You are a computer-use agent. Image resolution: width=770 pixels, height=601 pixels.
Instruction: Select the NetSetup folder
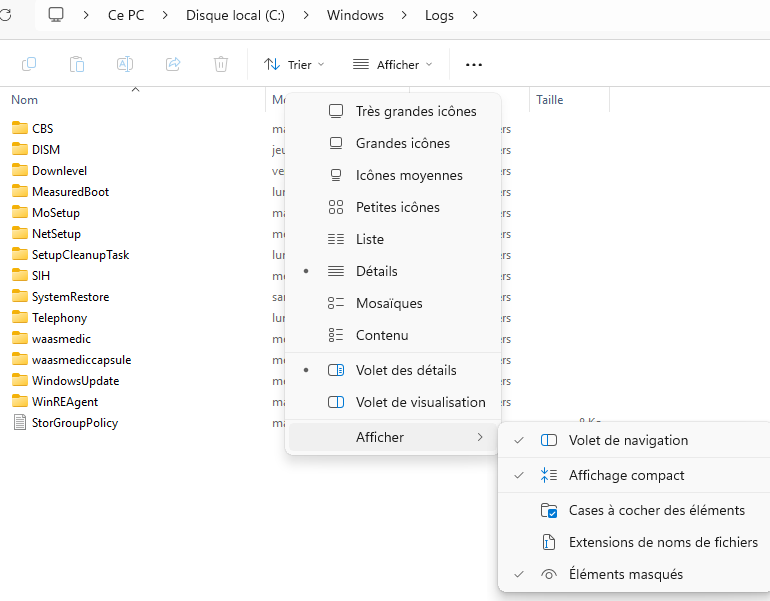click(x=46, y=234)
